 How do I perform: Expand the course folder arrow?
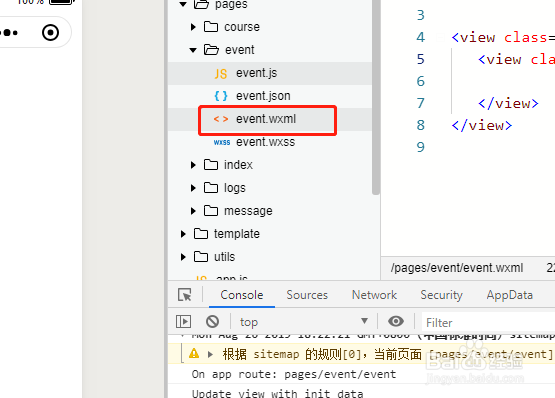pos(193,27)
